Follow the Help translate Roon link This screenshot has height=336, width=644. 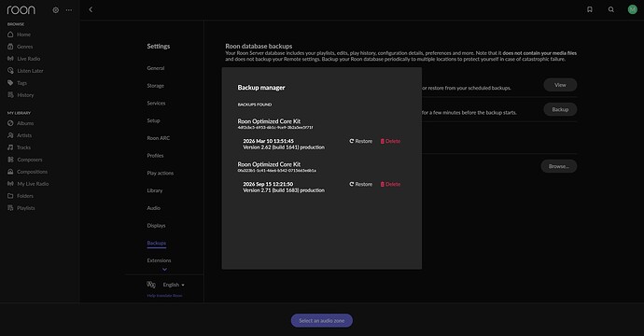[164, 296]
